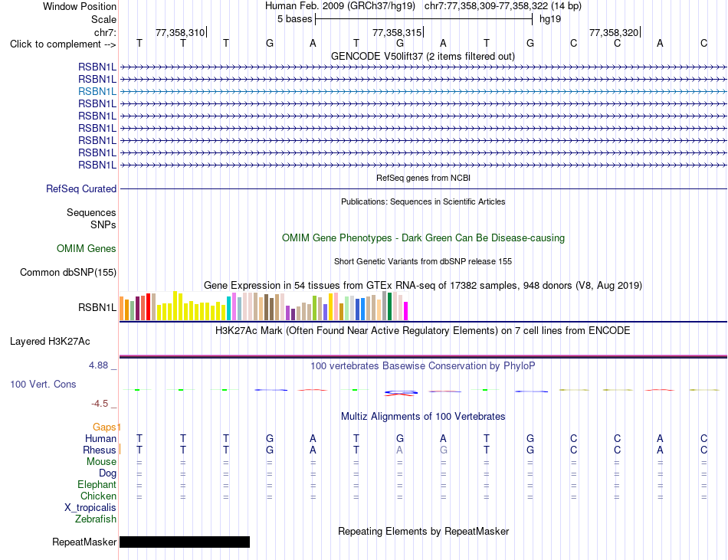
Task: Click the 'Gene Expression in 54 tissues' GTEx title
Action: (423, 285)
